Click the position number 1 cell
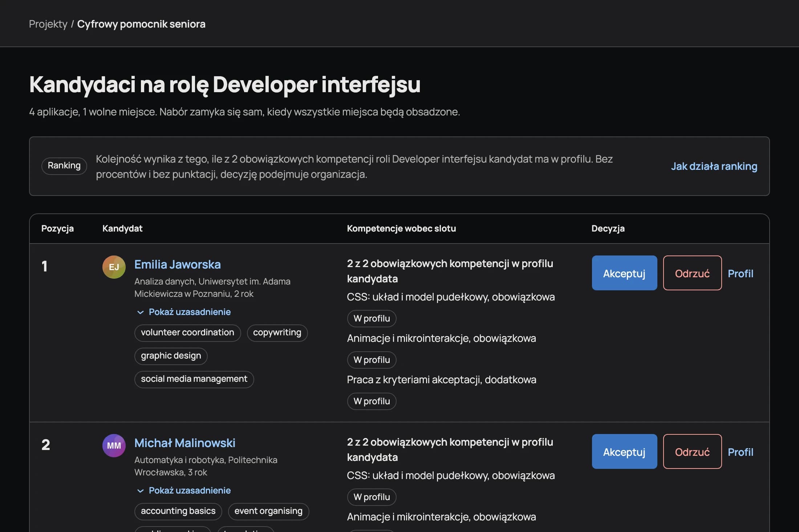Viewport: 799px width, 532px height. tap(44, 266)
